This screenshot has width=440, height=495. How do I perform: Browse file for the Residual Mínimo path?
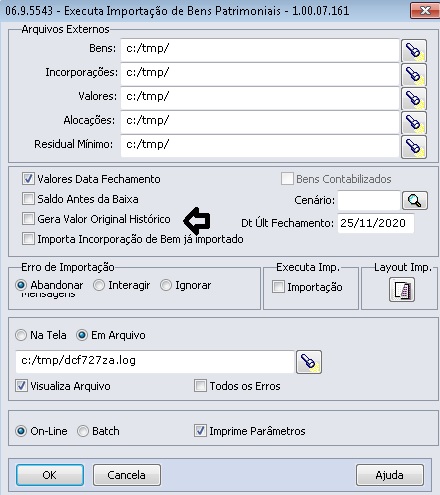point(414,146)
